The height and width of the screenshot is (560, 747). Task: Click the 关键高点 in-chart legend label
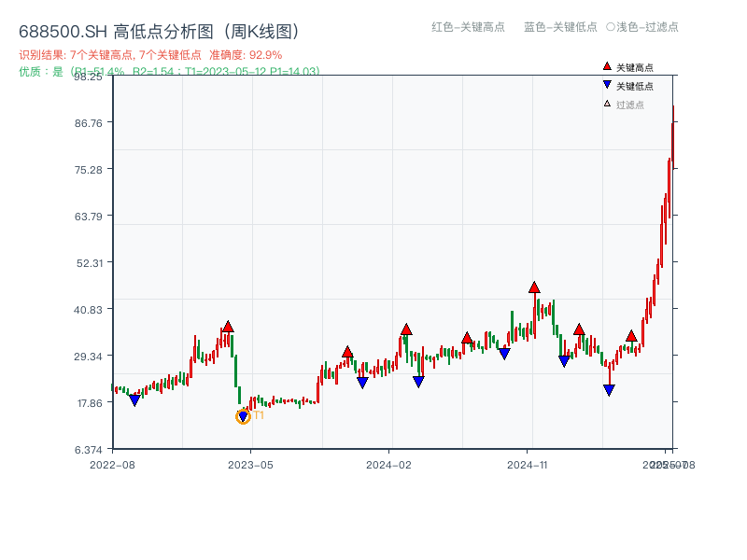(635, 67)
